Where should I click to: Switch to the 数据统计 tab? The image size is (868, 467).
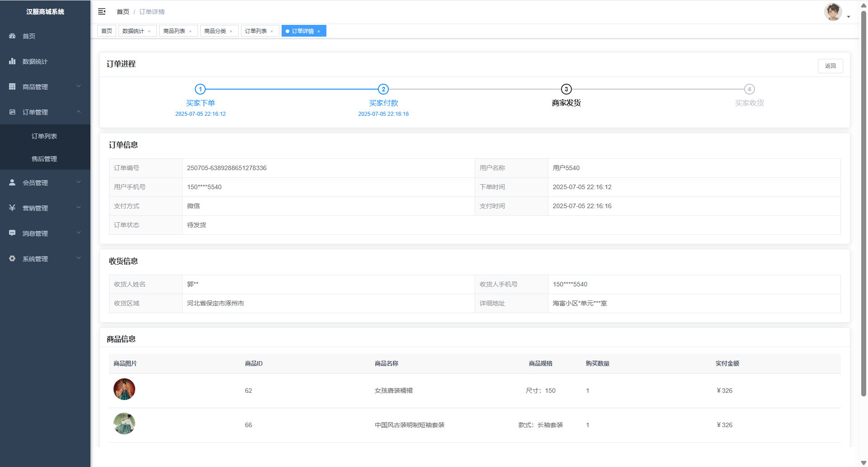133,31
